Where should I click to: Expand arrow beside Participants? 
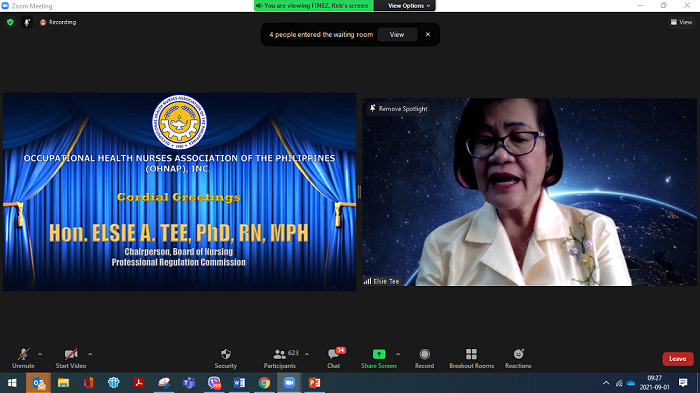click(307, 354)
